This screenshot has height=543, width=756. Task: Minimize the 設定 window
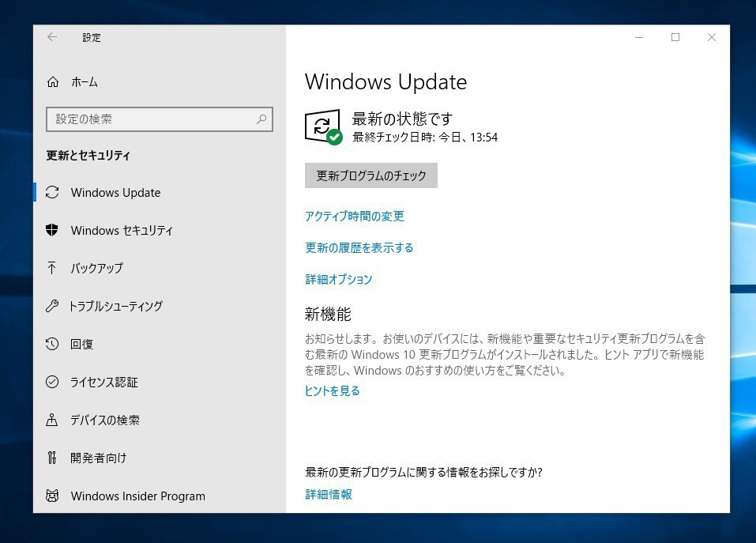pos(639,37)
